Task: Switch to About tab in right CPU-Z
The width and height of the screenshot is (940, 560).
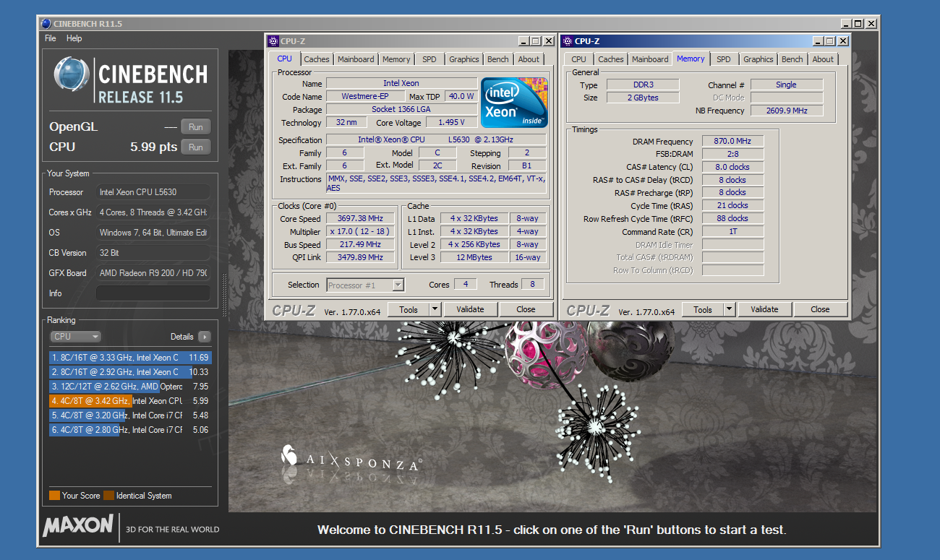Action: pyautogui.click(x=823, y=59)
